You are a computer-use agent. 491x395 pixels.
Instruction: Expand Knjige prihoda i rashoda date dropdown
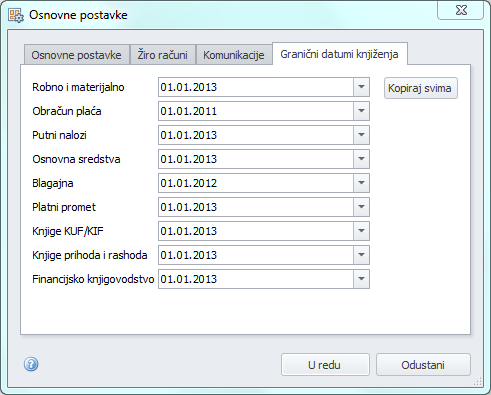(361, 255)
